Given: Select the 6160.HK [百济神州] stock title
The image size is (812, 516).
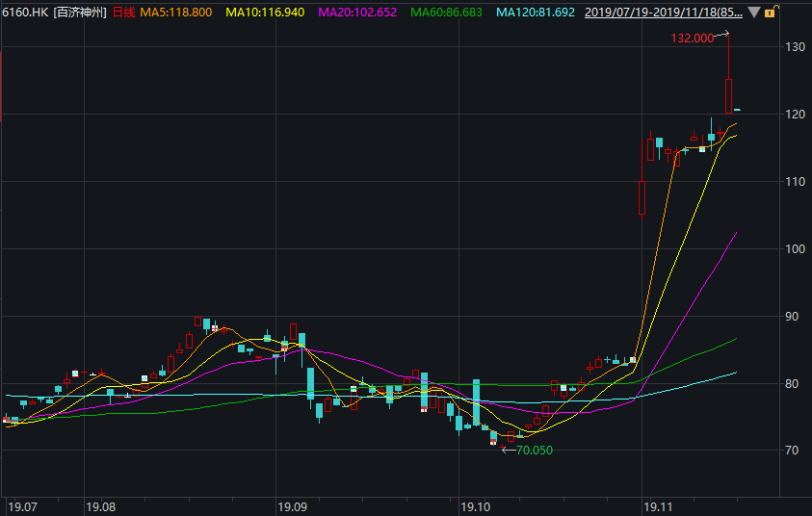Looking at the screenshot, I should coord(54,13).
